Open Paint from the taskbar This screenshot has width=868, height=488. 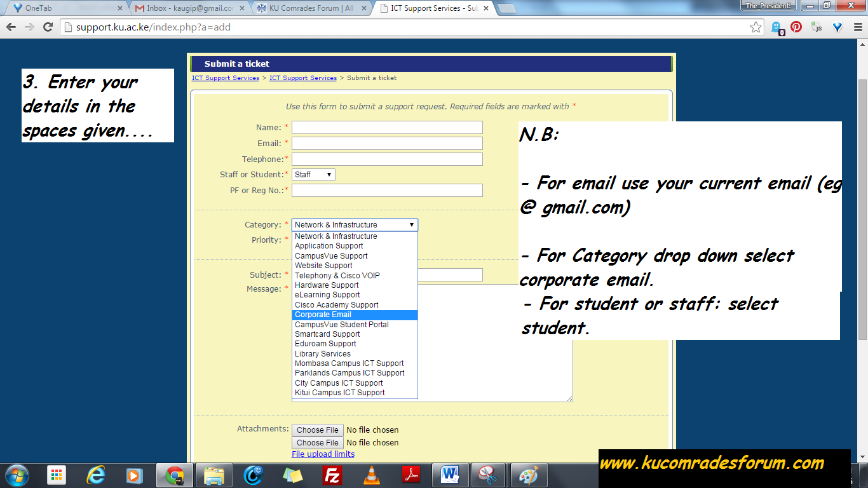529,475
